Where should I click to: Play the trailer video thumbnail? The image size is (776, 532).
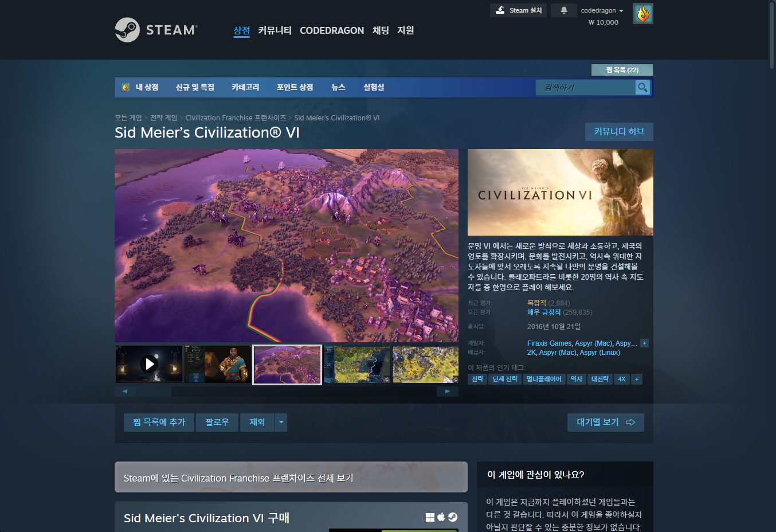[x=149, y=364]
